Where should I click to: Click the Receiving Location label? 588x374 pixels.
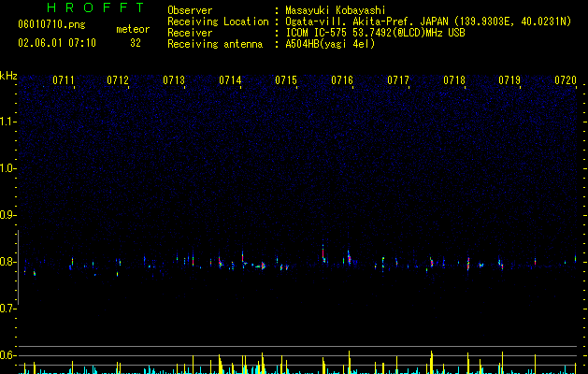pos(218,22)
